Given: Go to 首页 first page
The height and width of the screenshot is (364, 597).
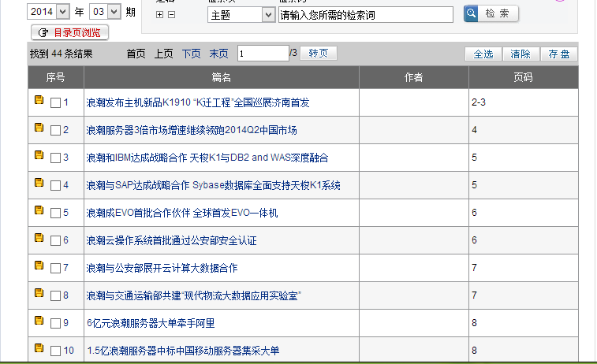Looking at the screenshot, I should [x=136, y=54].
